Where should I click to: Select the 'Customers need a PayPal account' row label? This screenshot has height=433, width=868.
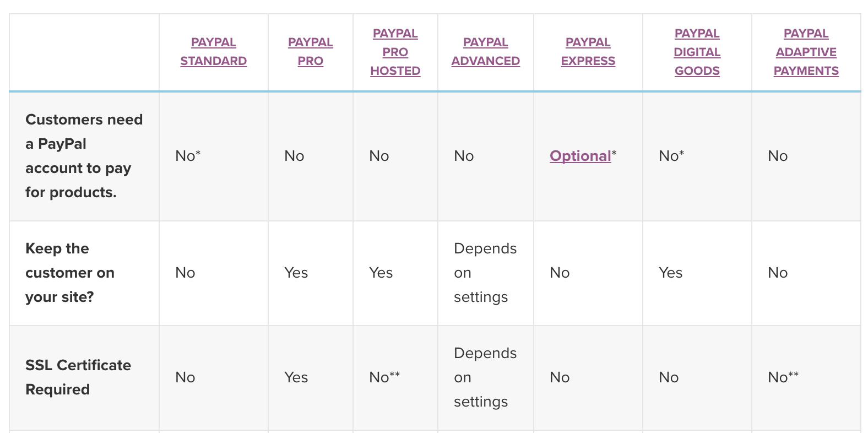(x=84, y=156)
